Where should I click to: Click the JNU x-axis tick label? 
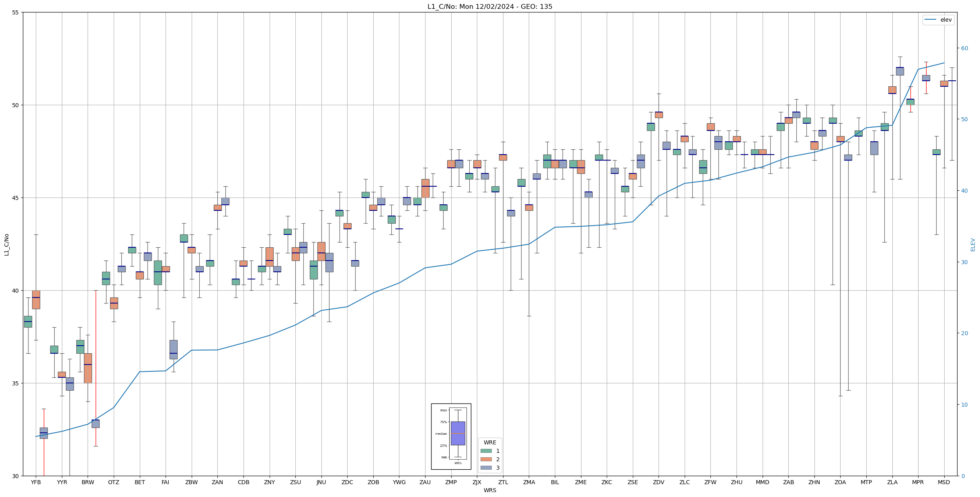(x=321, y=482)
